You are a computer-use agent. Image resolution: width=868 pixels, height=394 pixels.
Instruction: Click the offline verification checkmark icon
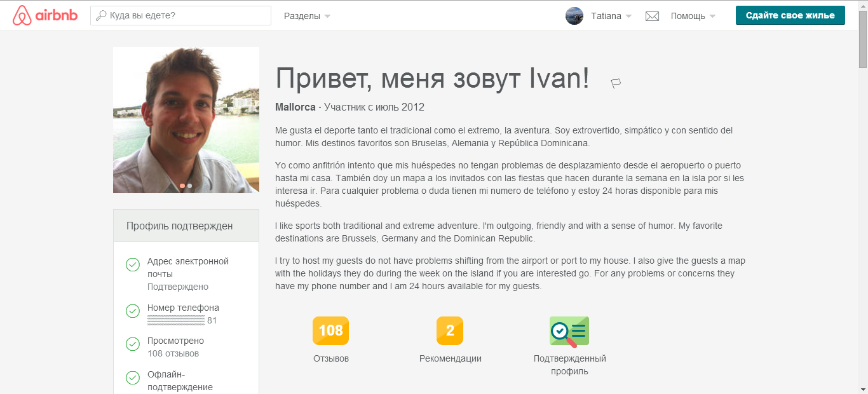tap(133, 377)
